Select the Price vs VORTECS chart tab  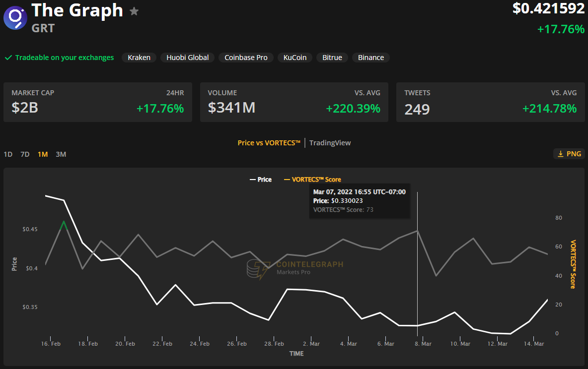[x=269, y=143]
